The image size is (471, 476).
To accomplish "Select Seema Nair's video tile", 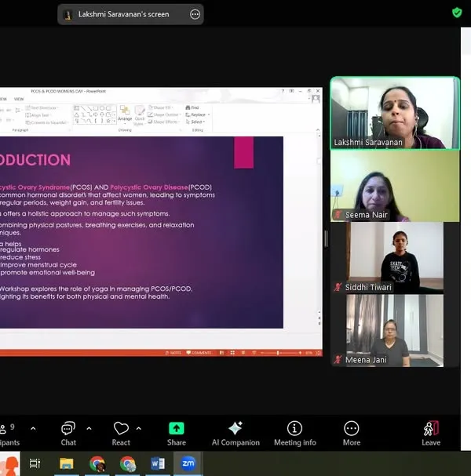I will pos(395,186).
